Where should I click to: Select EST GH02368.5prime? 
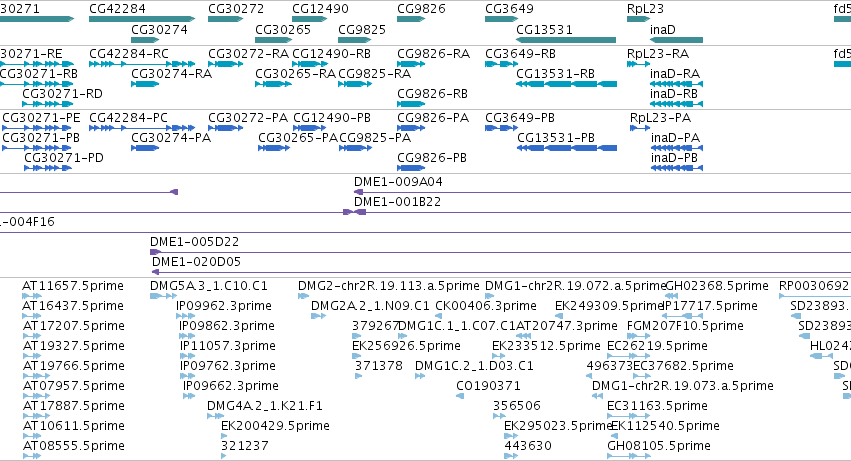point(716,286)
